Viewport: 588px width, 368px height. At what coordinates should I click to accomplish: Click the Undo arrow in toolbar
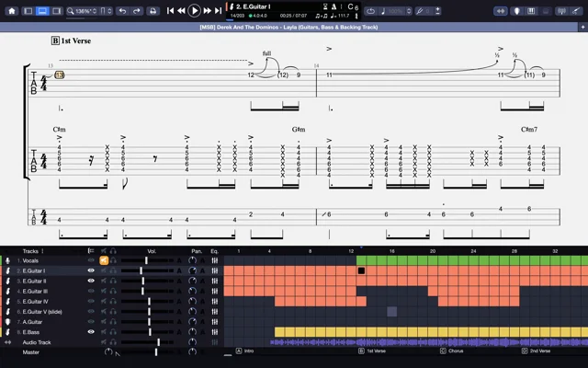(123, 11)
